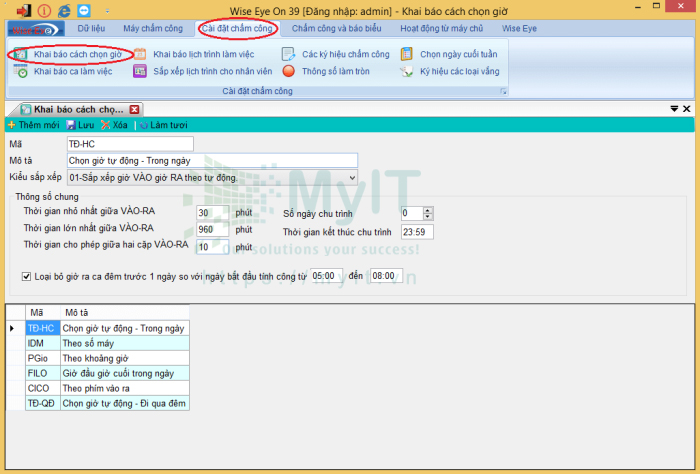Select the FILO row in the table

tap(107, 373)
